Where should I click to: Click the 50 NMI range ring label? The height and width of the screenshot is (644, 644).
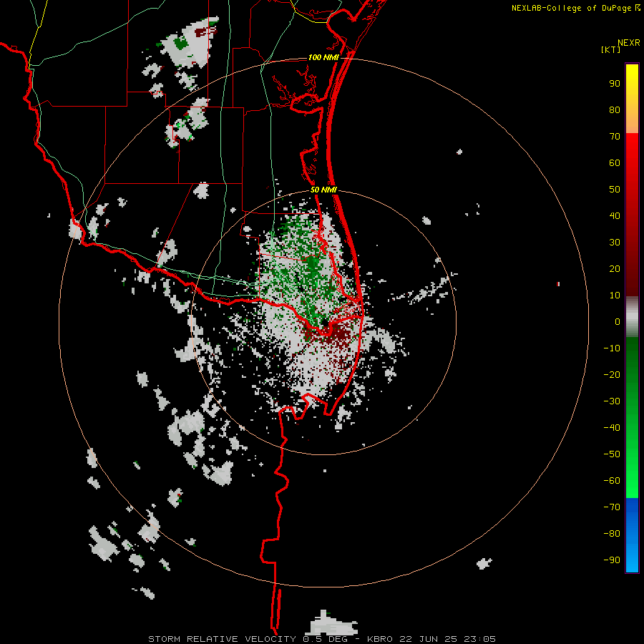click(x=323, y=190)
